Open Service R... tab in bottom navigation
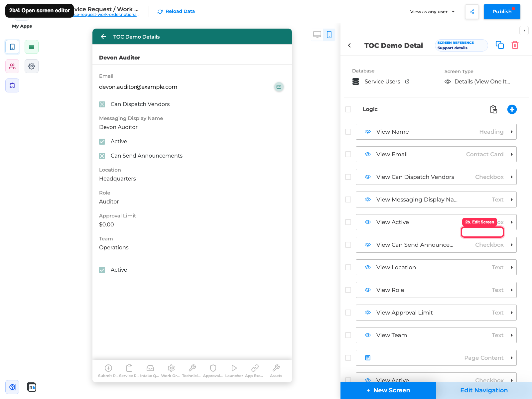 point(129,371)
